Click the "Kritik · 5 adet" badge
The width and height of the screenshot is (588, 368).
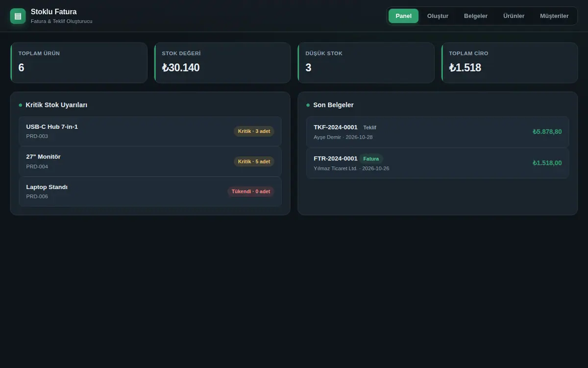coord(254,161)
